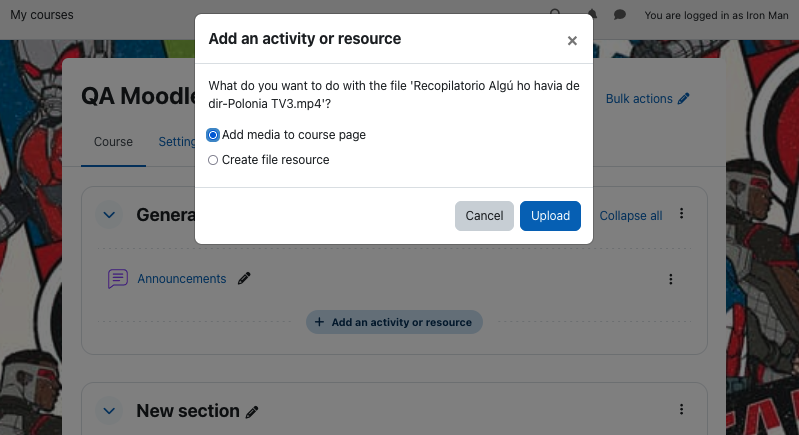Select Add media to course page option
Viewport: 799px width, 435px height.
[x=213, y=135]
